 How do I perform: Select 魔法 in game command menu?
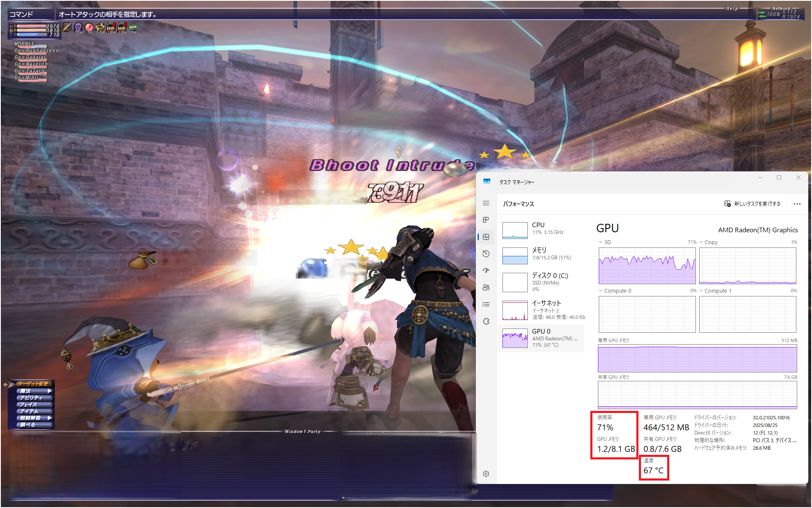[34, 391]
